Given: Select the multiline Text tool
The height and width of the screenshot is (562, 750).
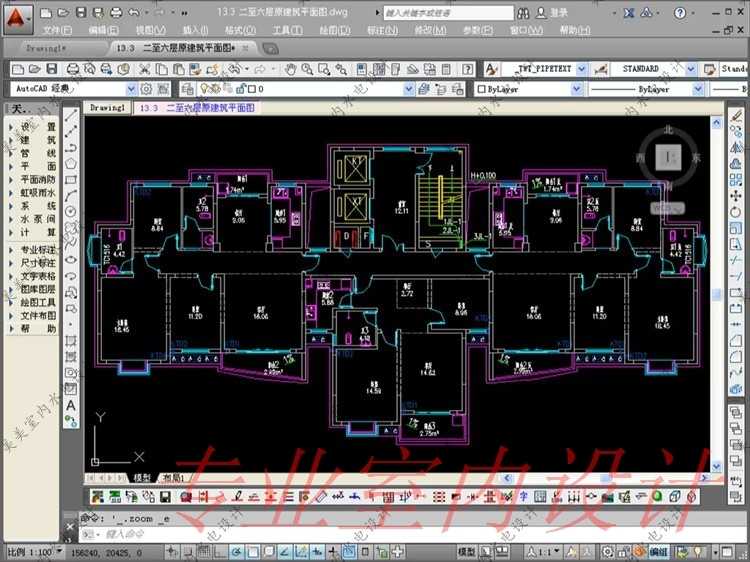Looking at the screenshot, I should [x=72, y=405].
